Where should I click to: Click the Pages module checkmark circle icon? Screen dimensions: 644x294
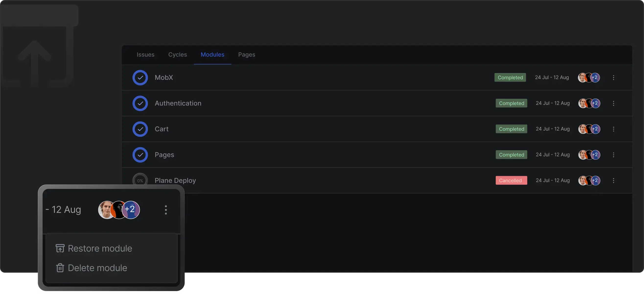(140, 155)
